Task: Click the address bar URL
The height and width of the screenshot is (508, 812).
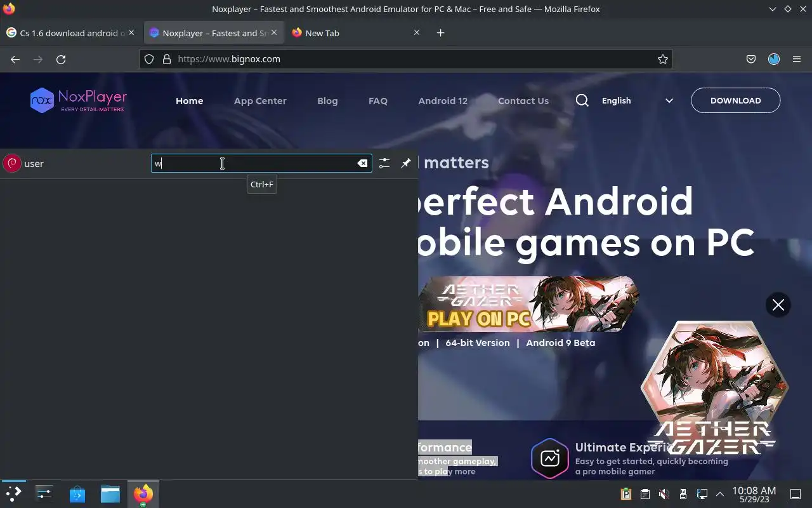Action: coord(229,59)
